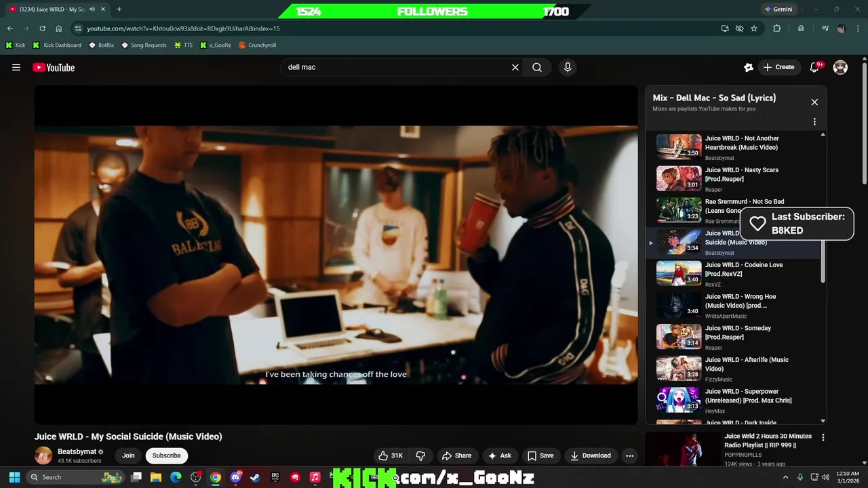Screen dimensions: 868x488
Task: Open Discord from the taskbar
Action: 235,477
